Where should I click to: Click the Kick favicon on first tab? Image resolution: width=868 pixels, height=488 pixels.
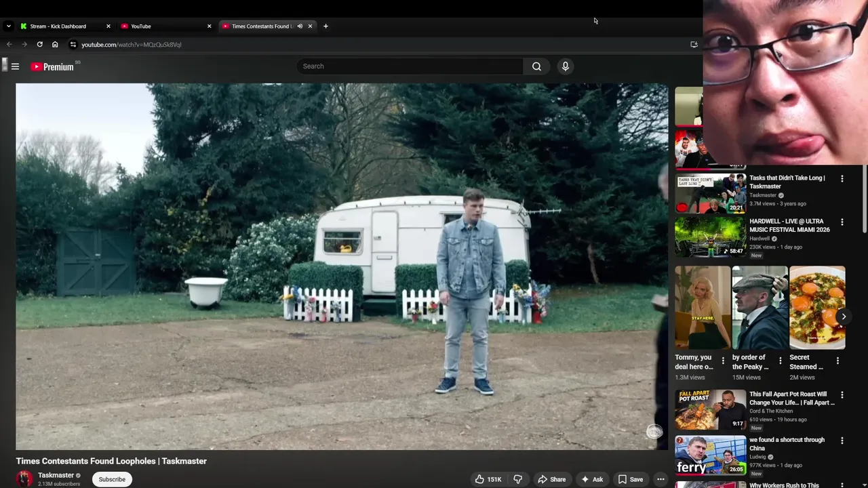point(24,26)
